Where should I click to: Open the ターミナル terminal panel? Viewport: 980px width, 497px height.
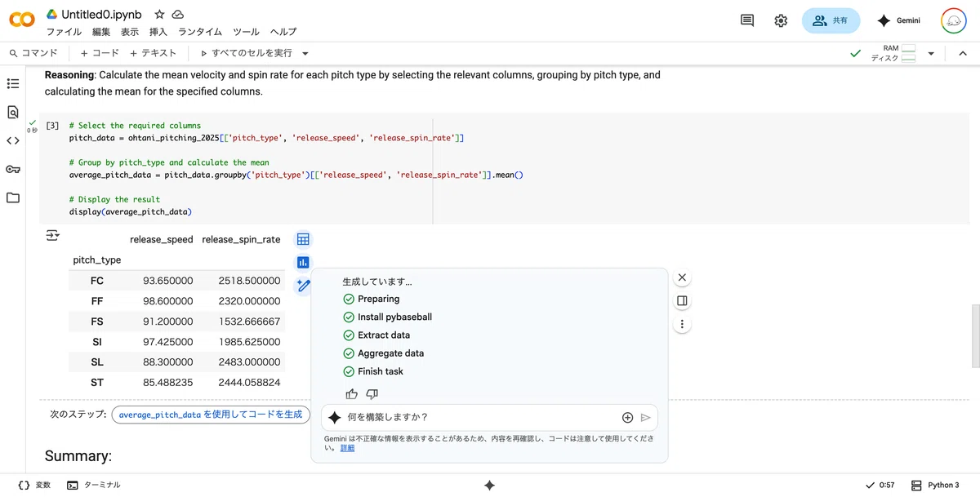(94, 485)
